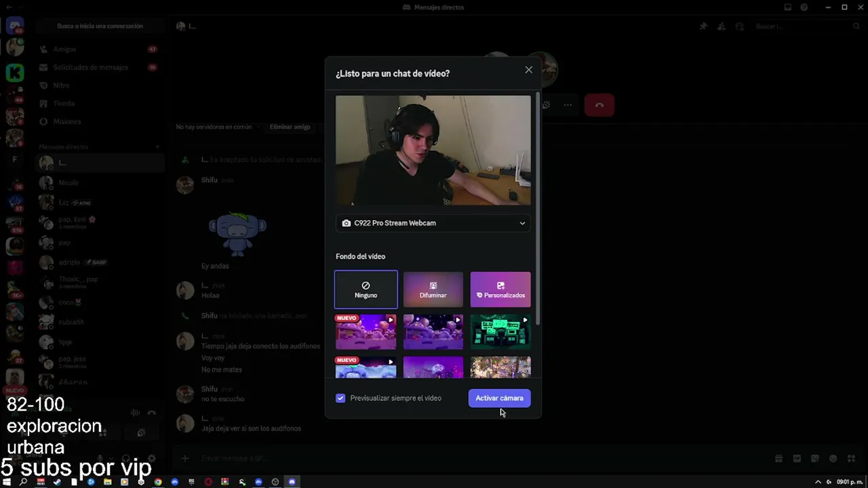Screen dimensions: 868x488
Task: Open the coco direct message
Action: click(x=100, y=302)
